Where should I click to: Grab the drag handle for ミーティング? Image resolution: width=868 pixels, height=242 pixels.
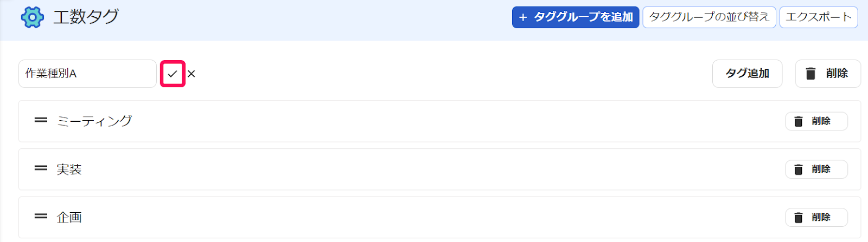tap(41, 120)
